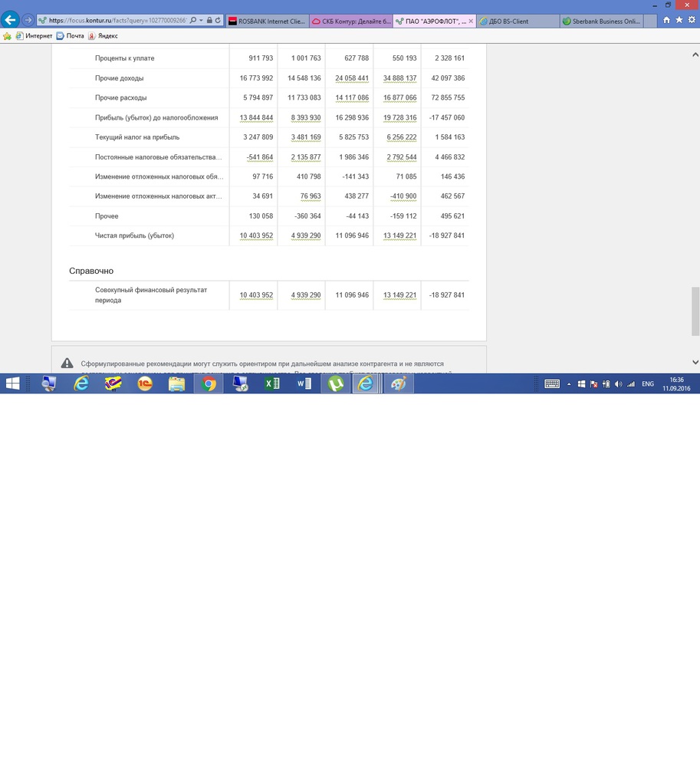Viewport: 700px width, 767px height.
Task: Click underlined value -541 864 in Постоянные налоговые обязательства
Action: (x=260, y=157)
